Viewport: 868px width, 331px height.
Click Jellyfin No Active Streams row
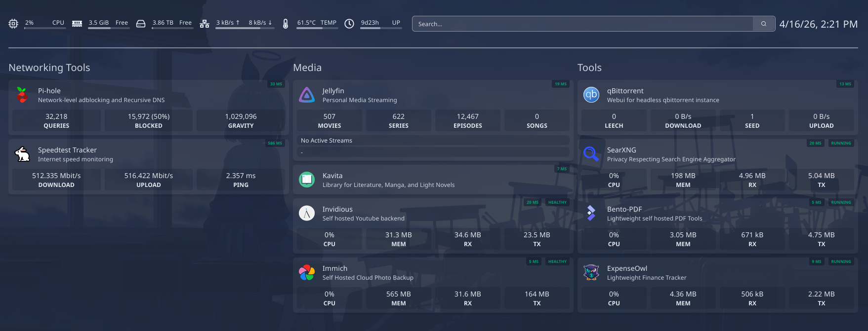click(x=433, y=141)
